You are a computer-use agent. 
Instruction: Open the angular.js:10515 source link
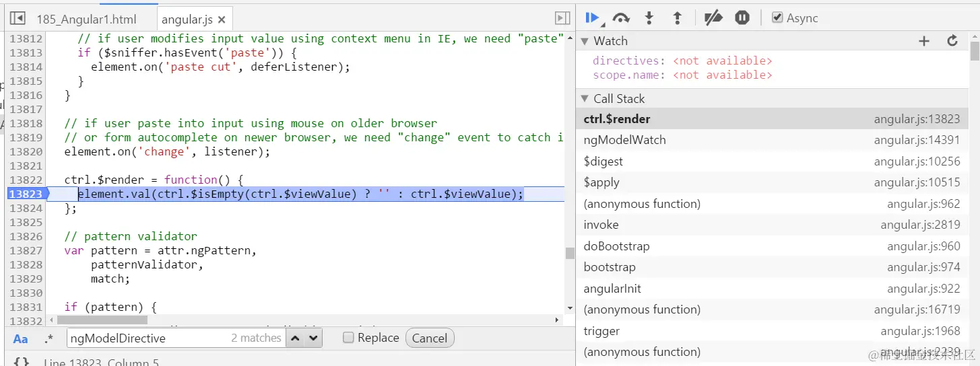[x=917, y=182]
